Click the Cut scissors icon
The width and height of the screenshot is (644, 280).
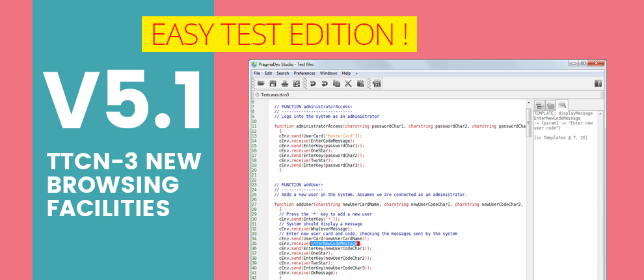point(348,83)
